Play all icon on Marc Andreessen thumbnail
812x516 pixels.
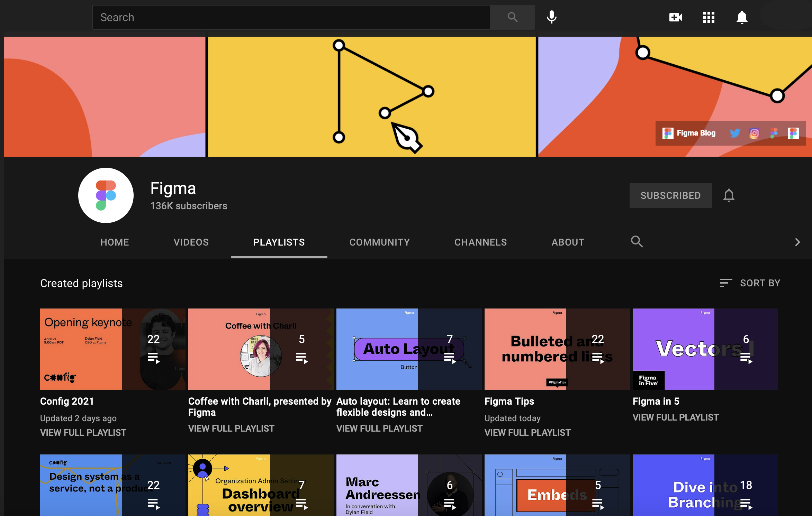tap(450, 504)
